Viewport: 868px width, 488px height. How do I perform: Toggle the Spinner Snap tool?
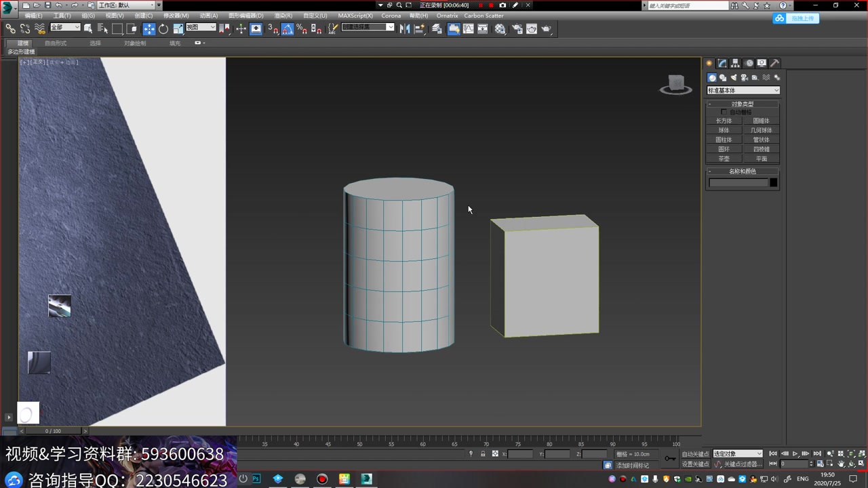(x=316, y=28)
